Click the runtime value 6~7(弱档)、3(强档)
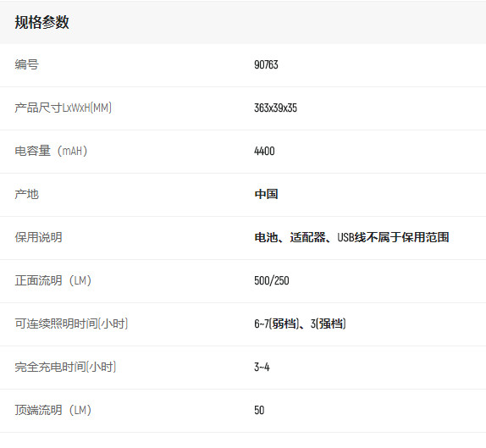This screenshot has width=486, height=448. (300, 324)
